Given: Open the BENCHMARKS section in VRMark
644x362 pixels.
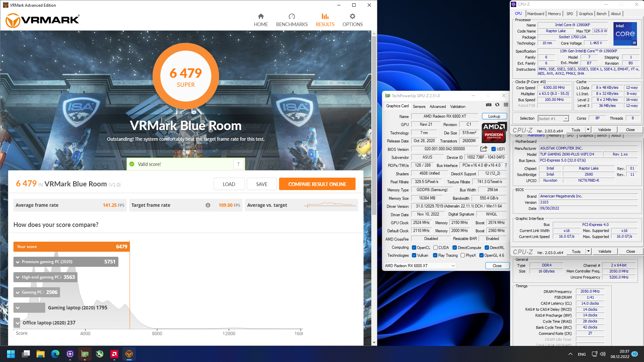Looking at the screenshot, I should pos(292,20).
